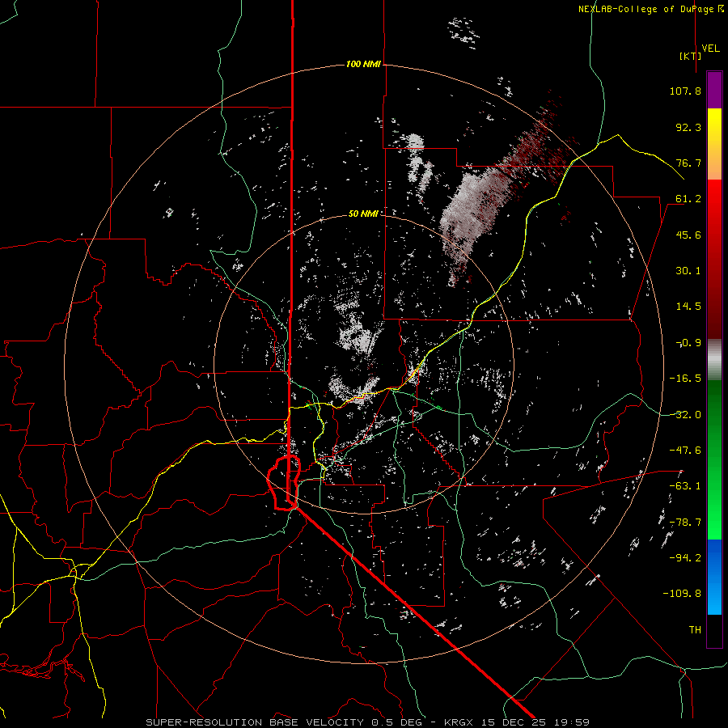Screen dimensions: 728x728
Task: Click the -63.1 velocity scale value
Action: 685,486
